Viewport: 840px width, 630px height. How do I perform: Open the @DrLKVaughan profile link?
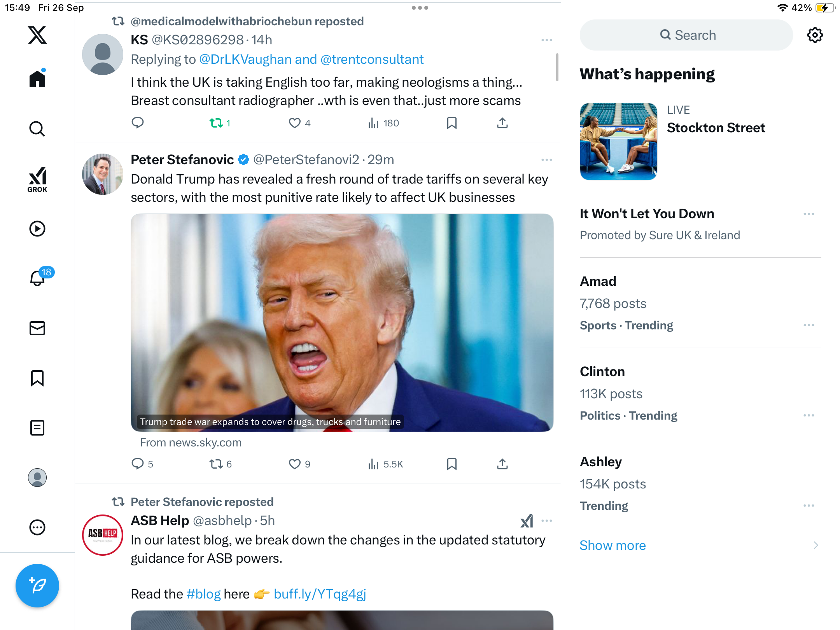(245, 59)
